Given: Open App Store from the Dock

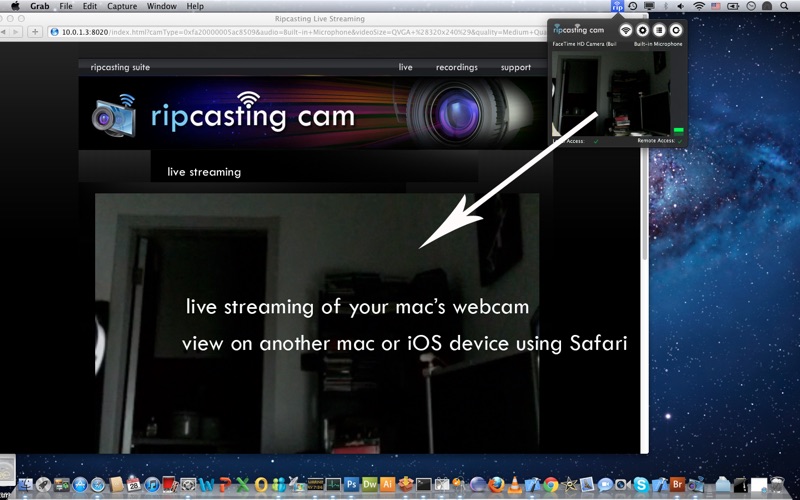Looking at the screenshot, I should click(x=80, y=484).
